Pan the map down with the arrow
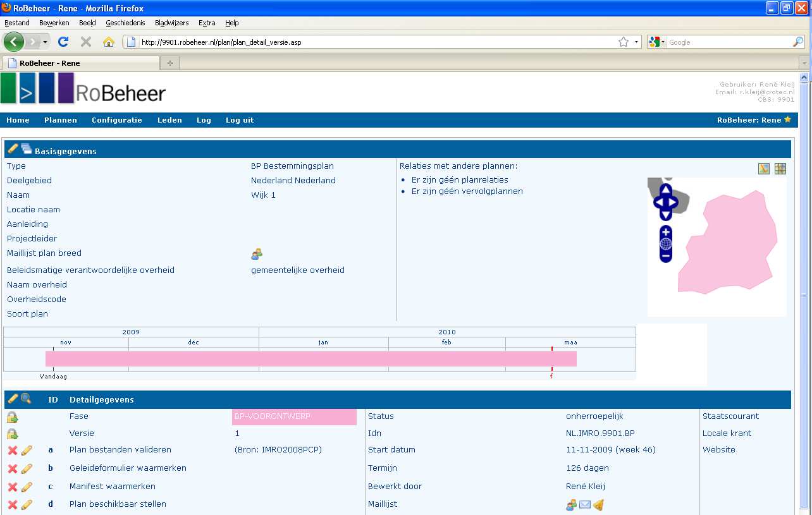 [665, 215]
